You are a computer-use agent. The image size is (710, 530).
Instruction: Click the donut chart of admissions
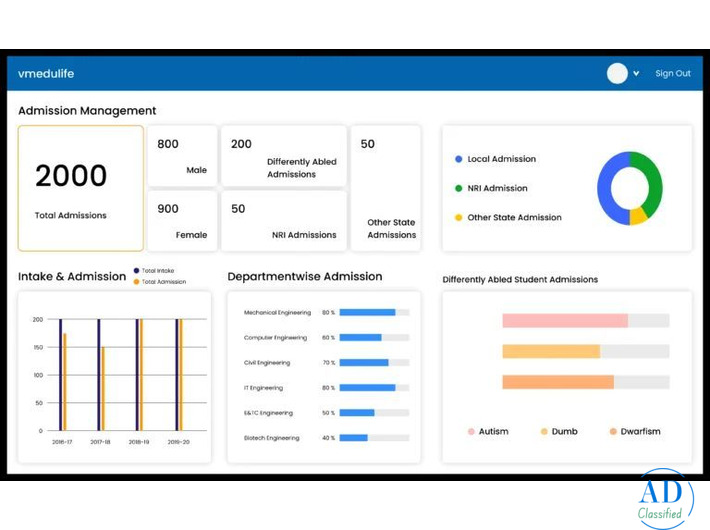629,188
